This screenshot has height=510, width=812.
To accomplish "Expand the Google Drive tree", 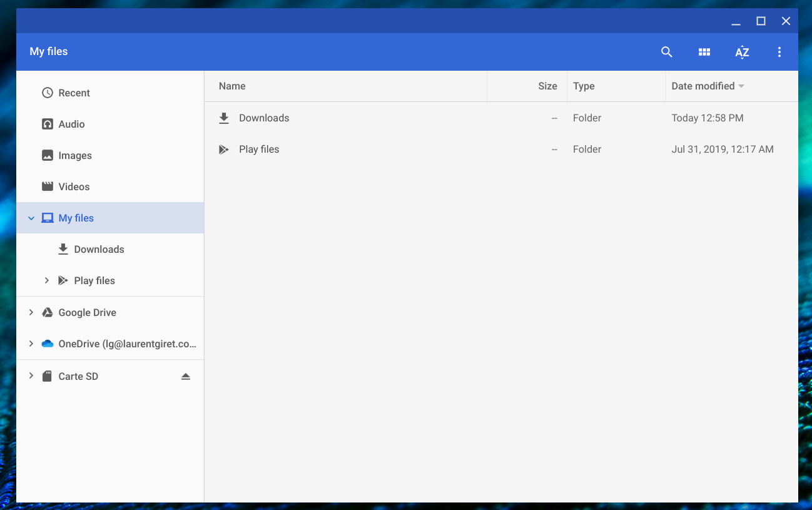I will (31, 312).
